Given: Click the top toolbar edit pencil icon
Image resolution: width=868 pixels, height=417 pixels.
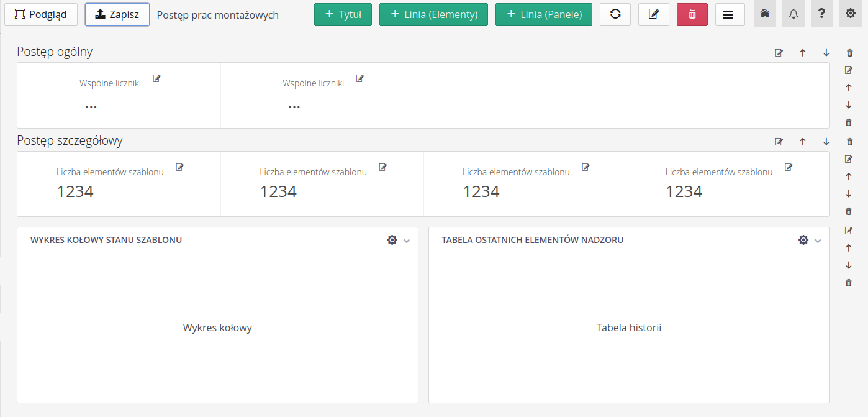Looking at the screenshot, I should point(653,14).
